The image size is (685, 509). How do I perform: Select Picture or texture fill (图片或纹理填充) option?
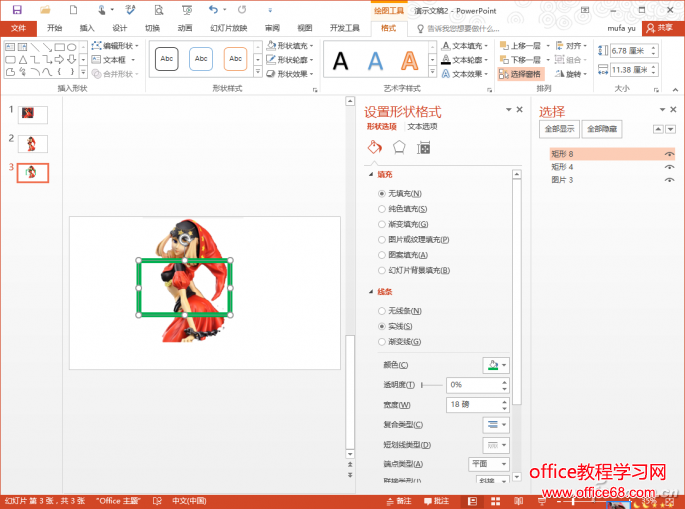pyautogui.click(x=381, y=239)
